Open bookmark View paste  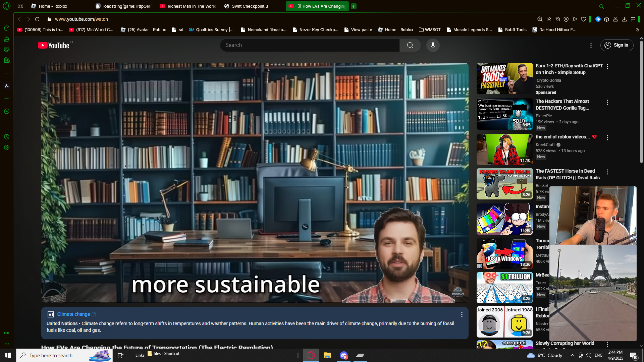[x=358, y=30]
